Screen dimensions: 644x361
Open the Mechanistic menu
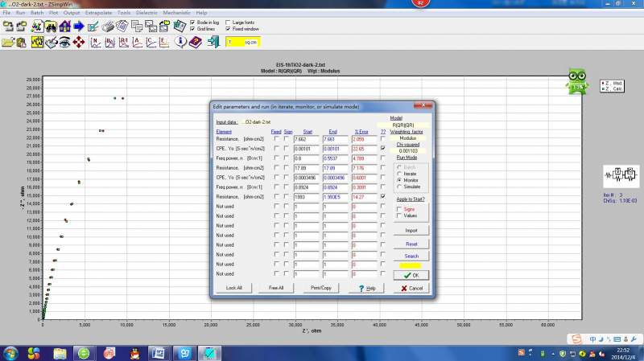pyautogui.click(x=176, y=13)
